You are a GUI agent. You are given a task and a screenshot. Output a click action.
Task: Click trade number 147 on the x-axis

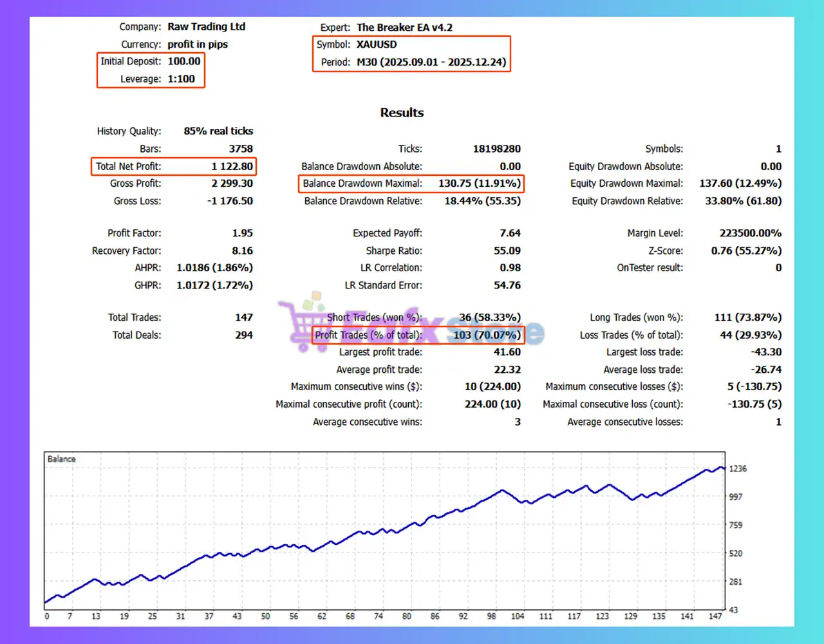coord(715,616)
